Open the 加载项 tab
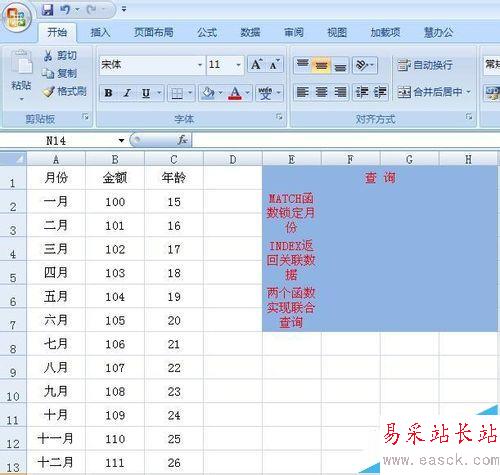Viewport: 500px width, 475px height. 385,32
